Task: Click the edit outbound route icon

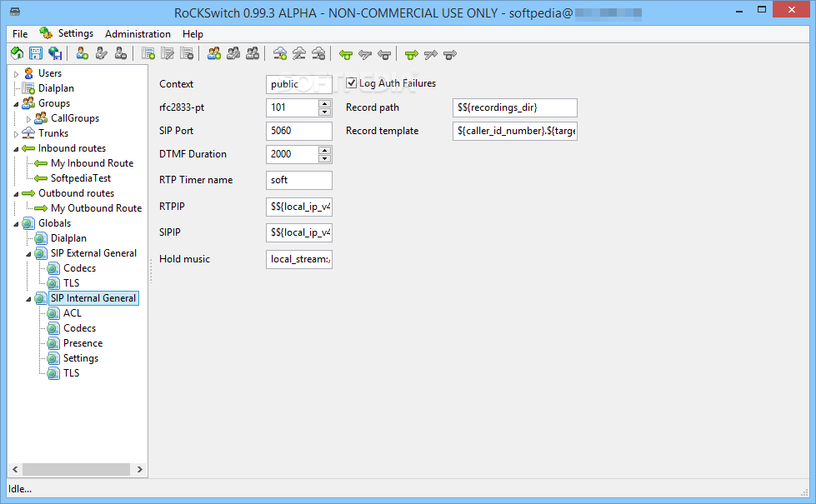Action: (x=431, y=54)
